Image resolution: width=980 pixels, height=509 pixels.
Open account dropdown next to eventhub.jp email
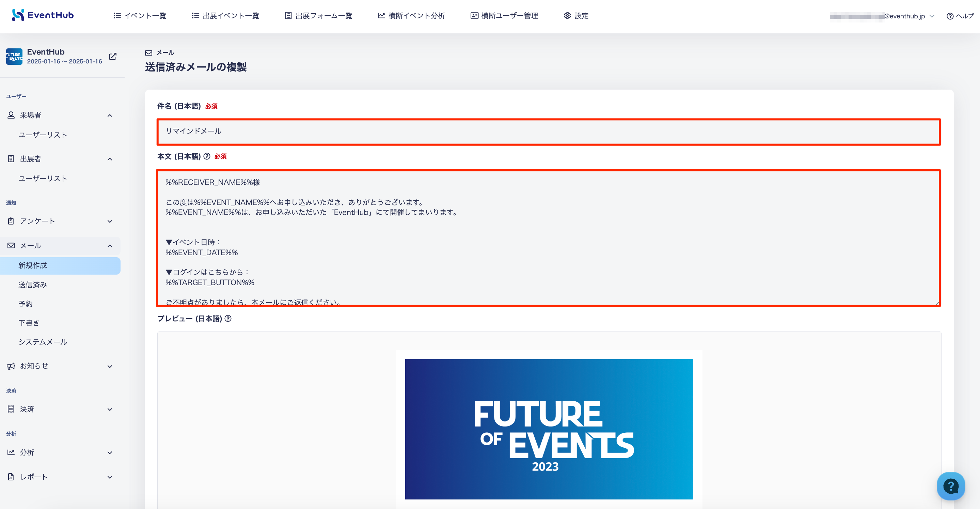point(932,16)
